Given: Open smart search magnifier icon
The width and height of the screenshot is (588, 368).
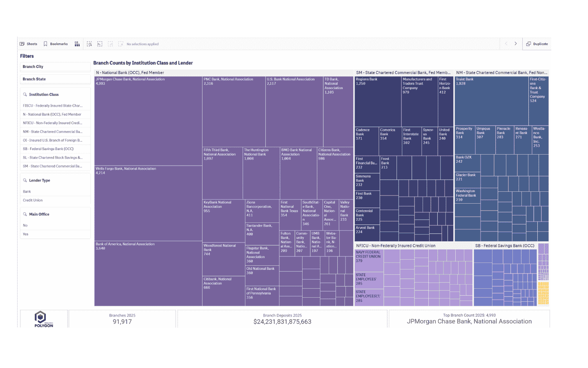Looking at the screenshot, I should pyautogui.click(x=89, y=44).
